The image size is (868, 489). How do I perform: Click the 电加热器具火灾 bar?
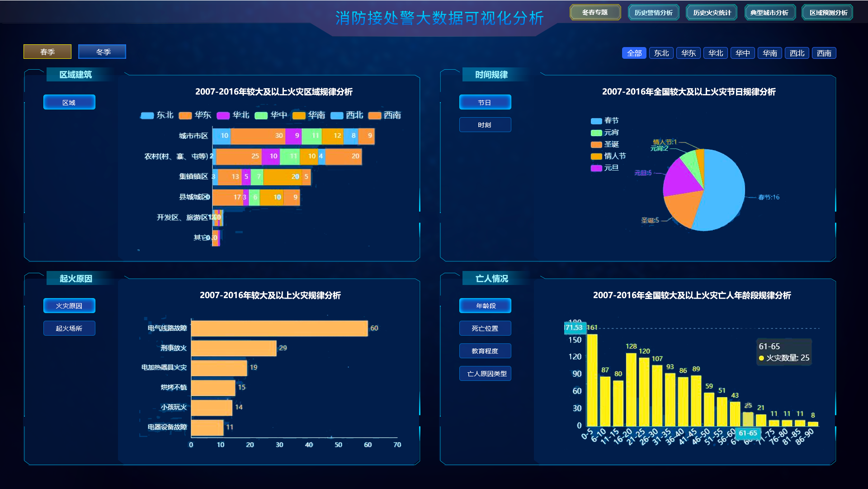(x=219, y=368)
